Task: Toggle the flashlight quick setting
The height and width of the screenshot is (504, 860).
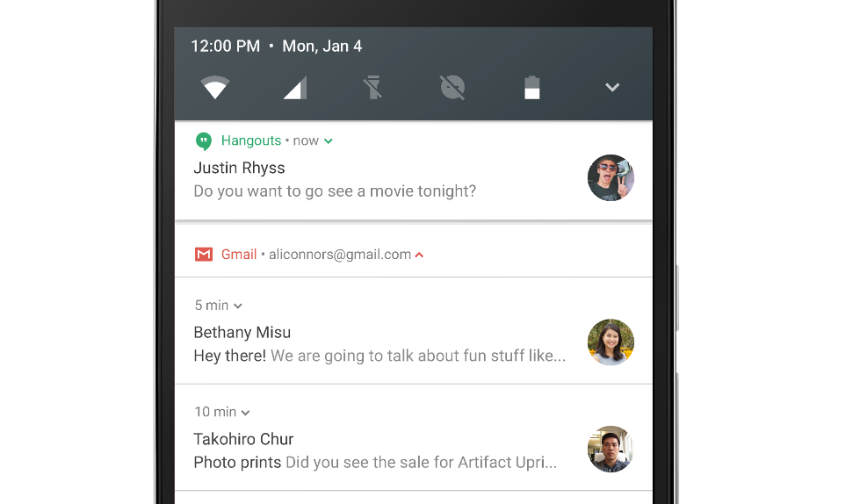Action: point(373,88)
